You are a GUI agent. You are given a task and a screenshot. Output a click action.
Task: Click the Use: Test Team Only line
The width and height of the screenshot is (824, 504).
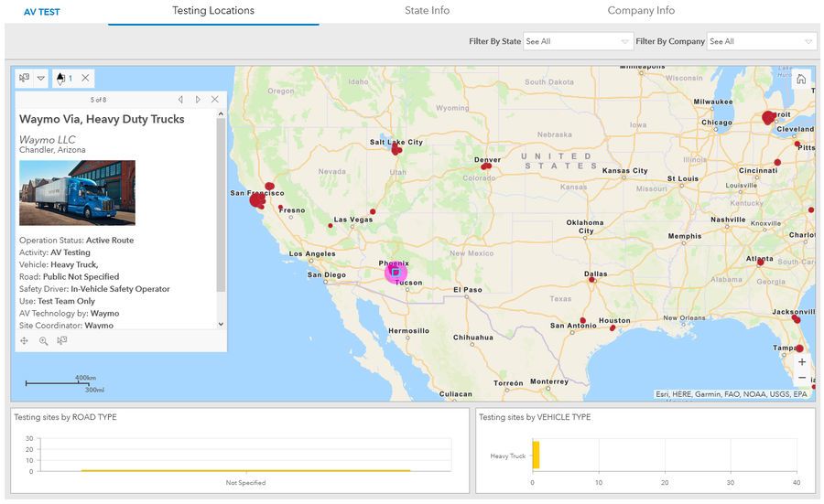(x=58, y=301)
